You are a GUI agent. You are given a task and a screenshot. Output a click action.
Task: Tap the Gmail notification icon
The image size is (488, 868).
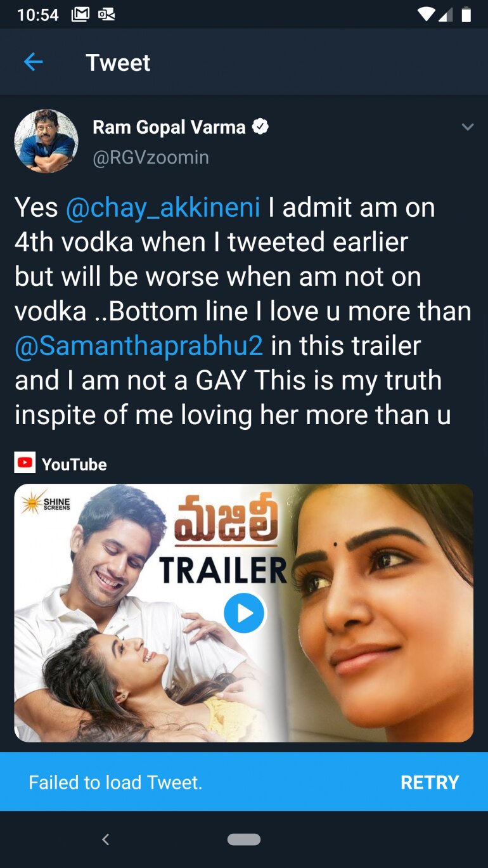(80, 14)
